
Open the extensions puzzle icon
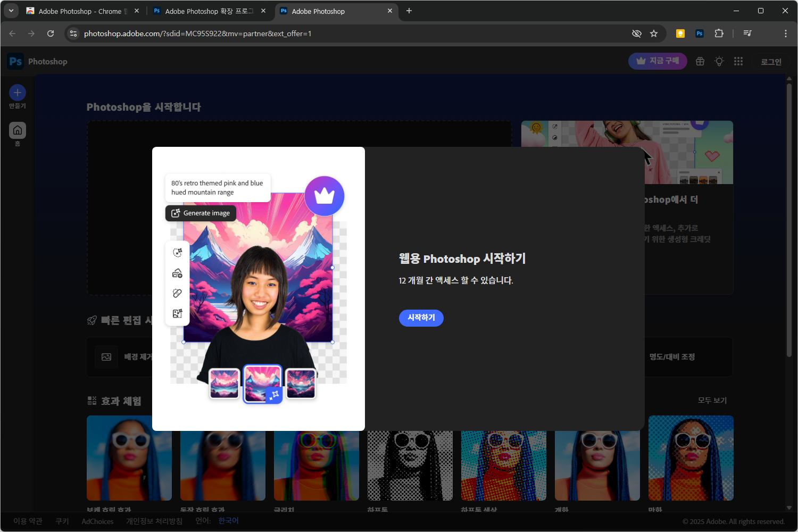pos(719,34)
